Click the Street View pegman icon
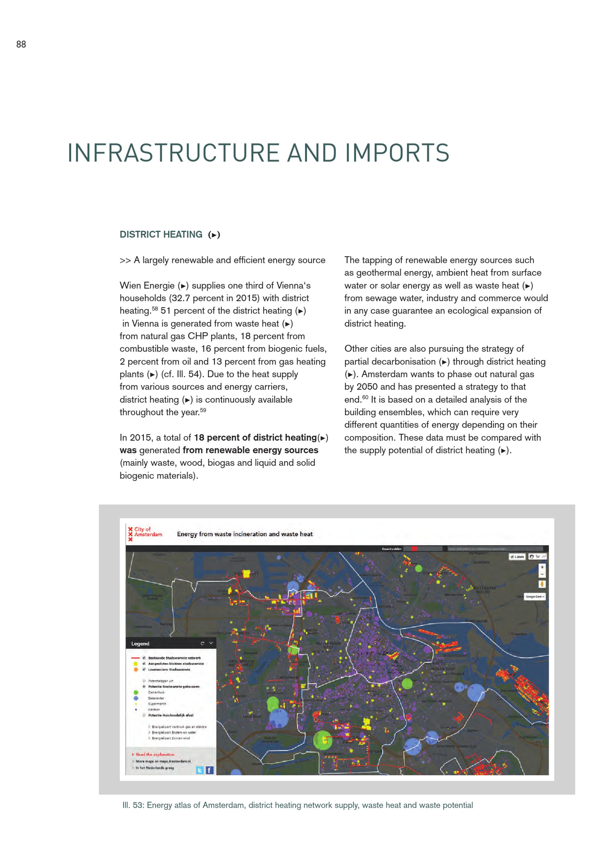Image resolution: width=614 pixels, height=868 pixels. [x=542, y=584]
